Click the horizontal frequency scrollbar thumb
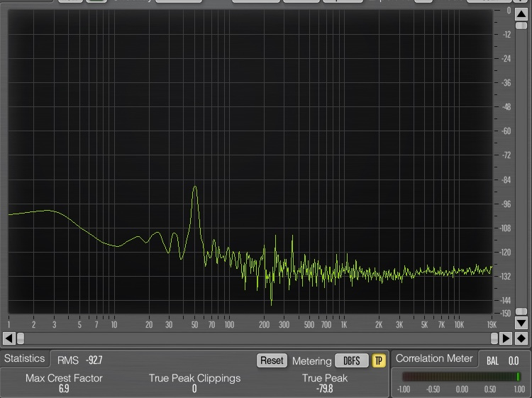This screenshot has width=532, height=398. (21, 338)
